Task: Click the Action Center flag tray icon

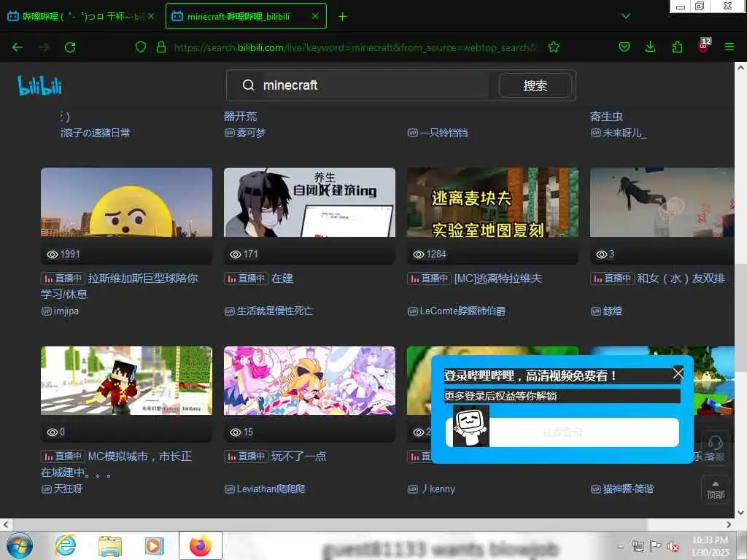Action: tap(656, 545)
